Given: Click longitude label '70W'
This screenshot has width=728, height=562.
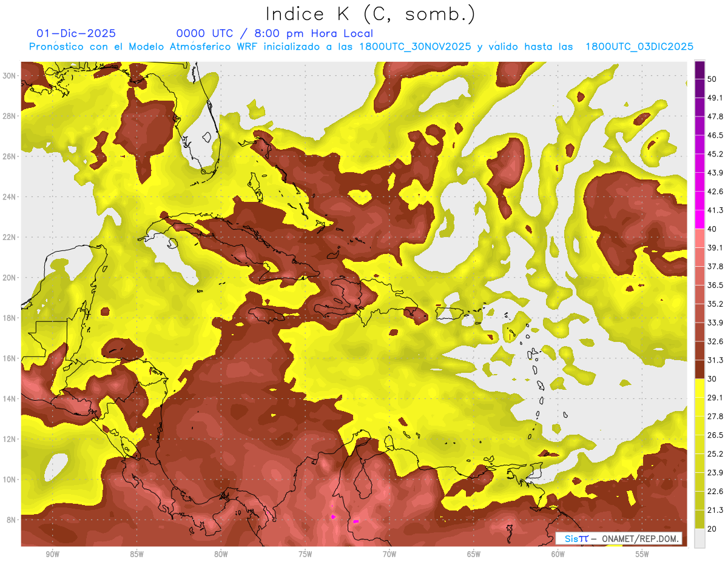Looking at the screenshot, I should coord(389,554).
